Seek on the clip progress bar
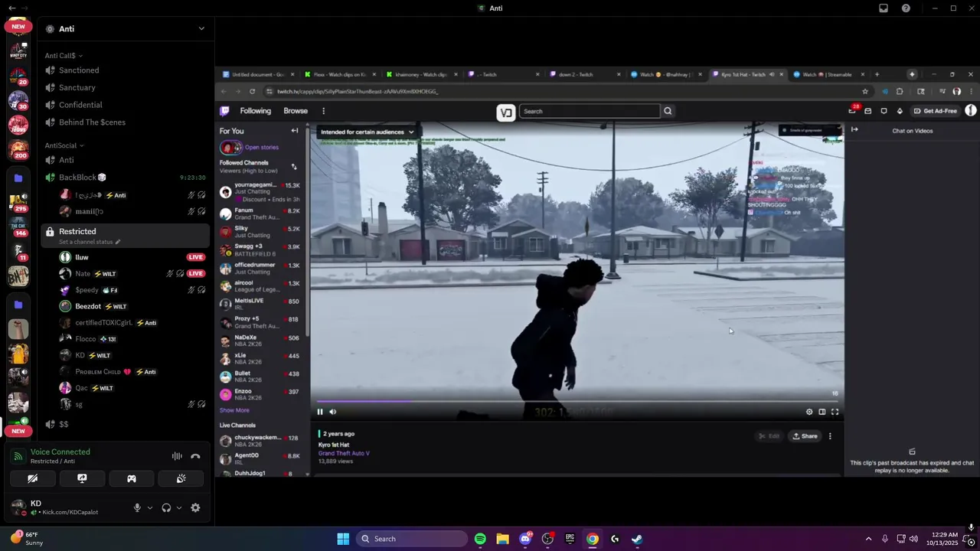Viewport: 980px width, 551px height. [577, 400]
